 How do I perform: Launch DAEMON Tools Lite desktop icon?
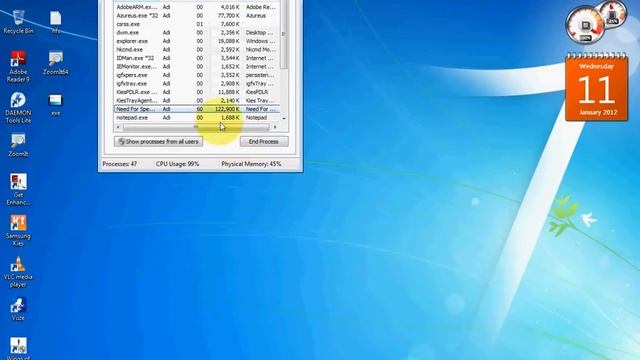[18, 108]
